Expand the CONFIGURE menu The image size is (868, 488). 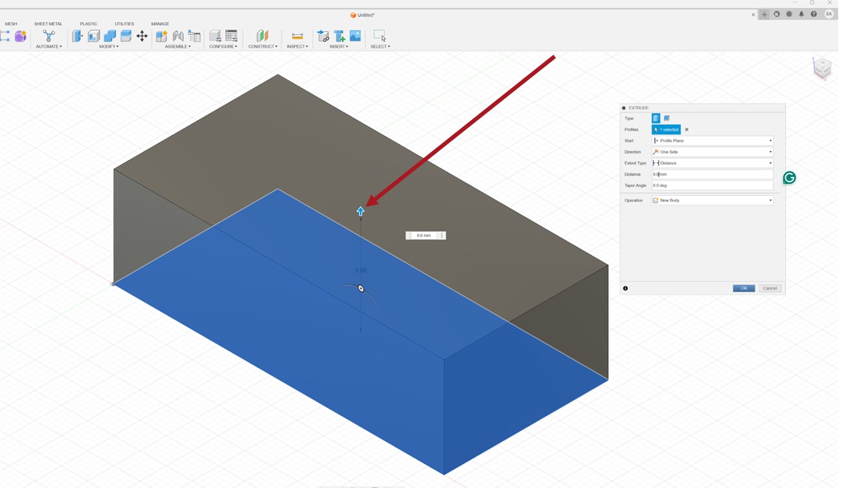click(223, 47)
